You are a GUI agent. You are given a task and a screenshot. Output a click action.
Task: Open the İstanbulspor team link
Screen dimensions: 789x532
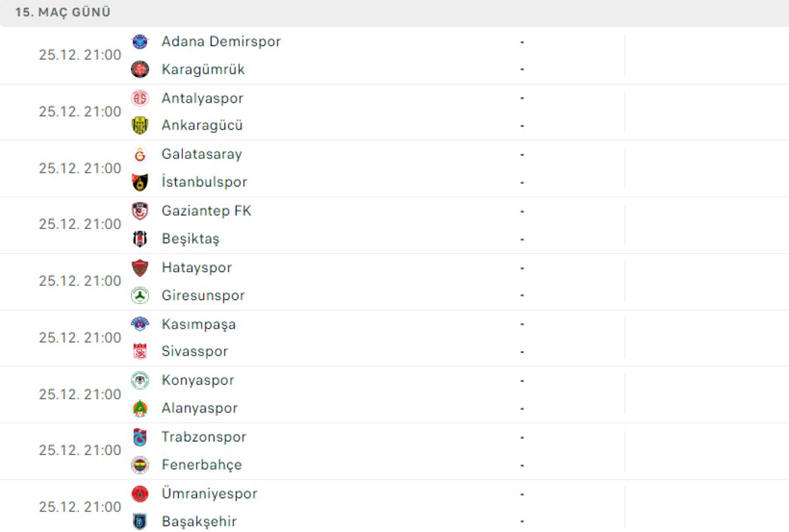point(204,181)
